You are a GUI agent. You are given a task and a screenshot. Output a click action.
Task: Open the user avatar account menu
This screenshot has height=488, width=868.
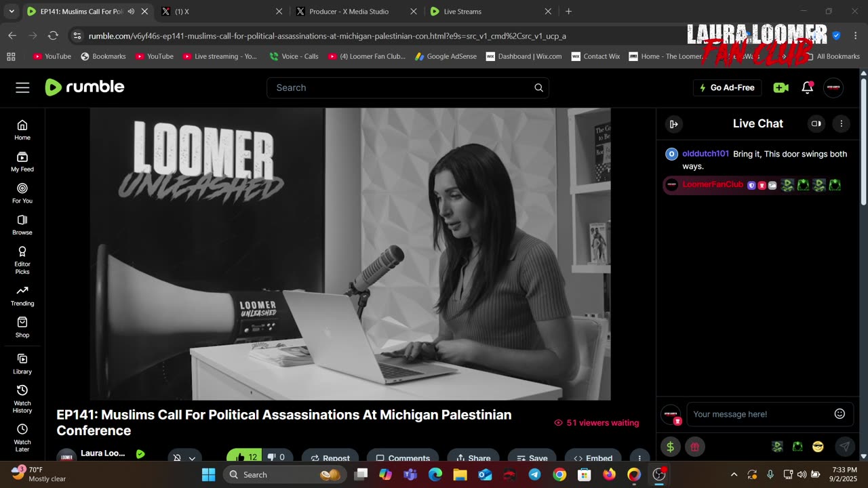(833, 87)
